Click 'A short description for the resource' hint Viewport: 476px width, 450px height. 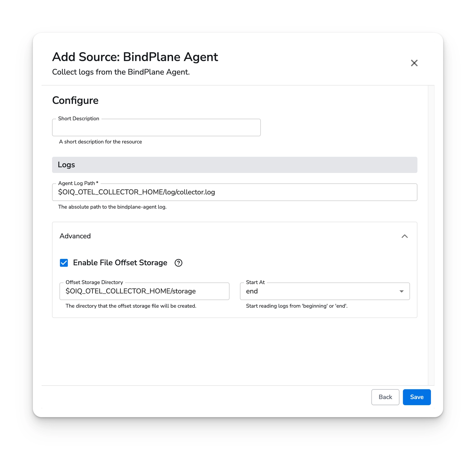(100, 142)
